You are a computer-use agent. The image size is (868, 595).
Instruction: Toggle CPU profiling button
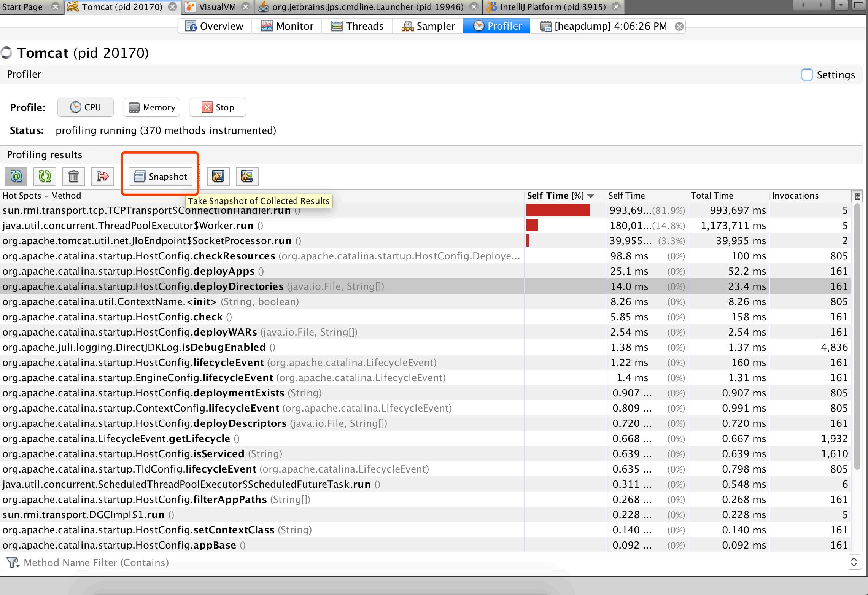pyautogui.click(x=86, y=107)
